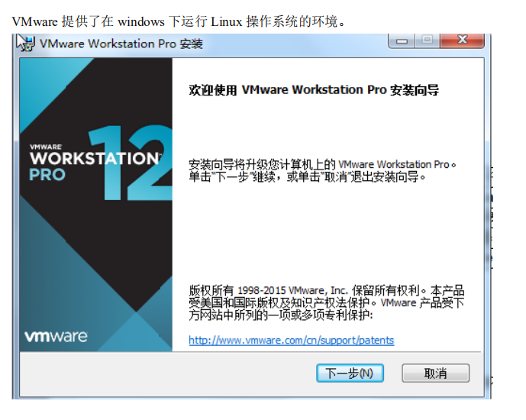Close the installer with the red X
526x420 pixels.
[x=463, y=40]
